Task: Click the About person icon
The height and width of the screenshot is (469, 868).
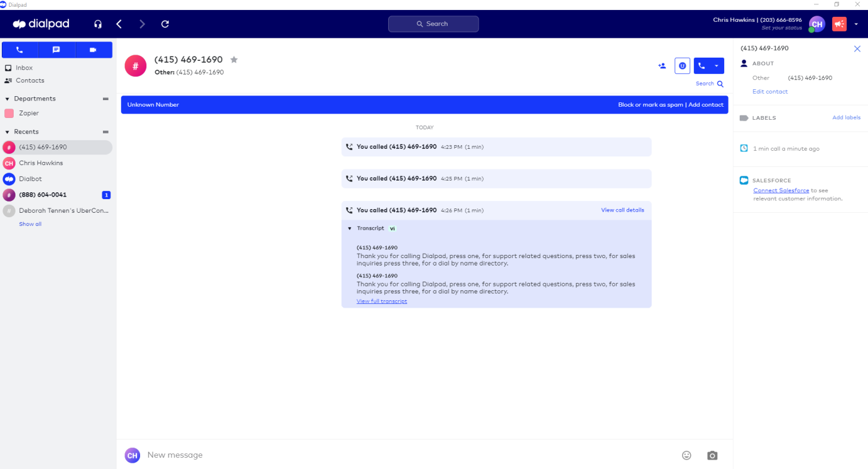Action: pos(744,63)
